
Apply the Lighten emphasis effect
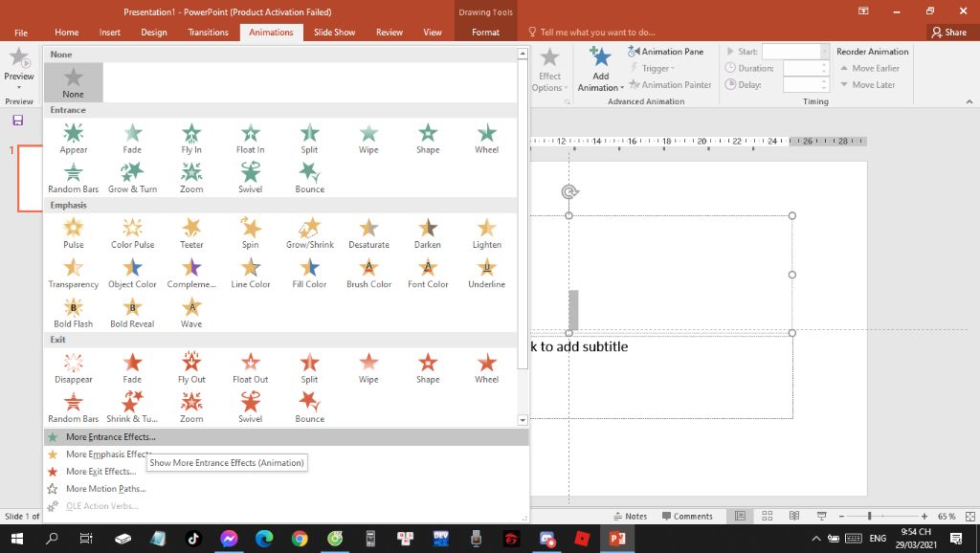[486, 233]
